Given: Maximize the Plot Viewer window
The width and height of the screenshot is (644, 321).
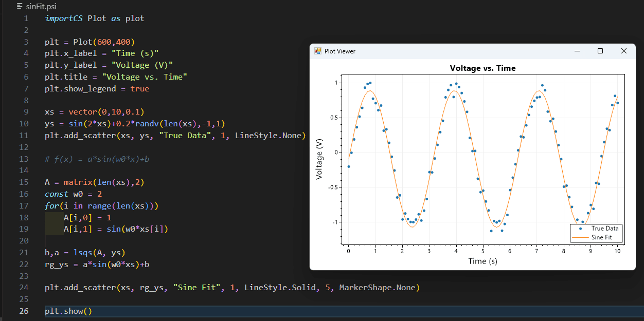Looking at the screenshot, I should click(x=600, y=51).
